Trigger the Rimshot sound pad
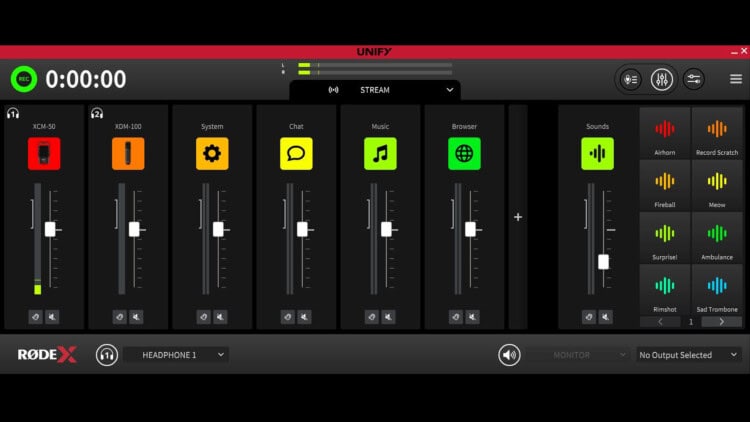Viewport: 750px width, 422px height. 665,290
